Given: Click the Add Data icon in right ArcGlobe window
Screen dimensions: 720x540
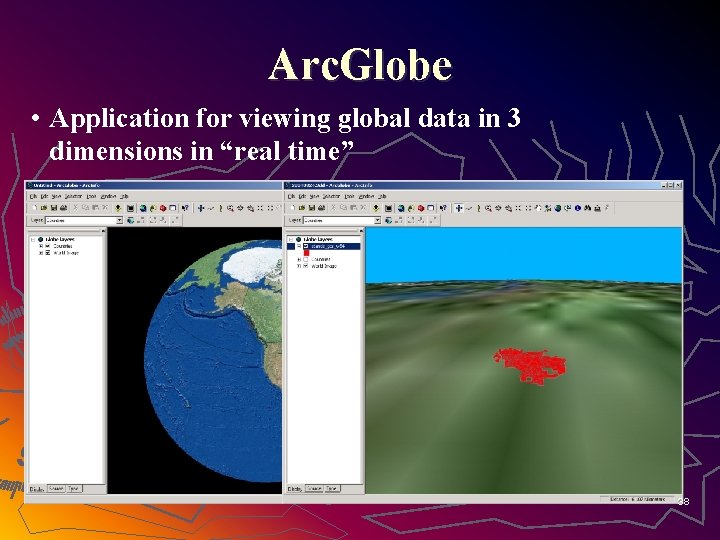Looking at the screenshot, I should [x=376, y=208].
